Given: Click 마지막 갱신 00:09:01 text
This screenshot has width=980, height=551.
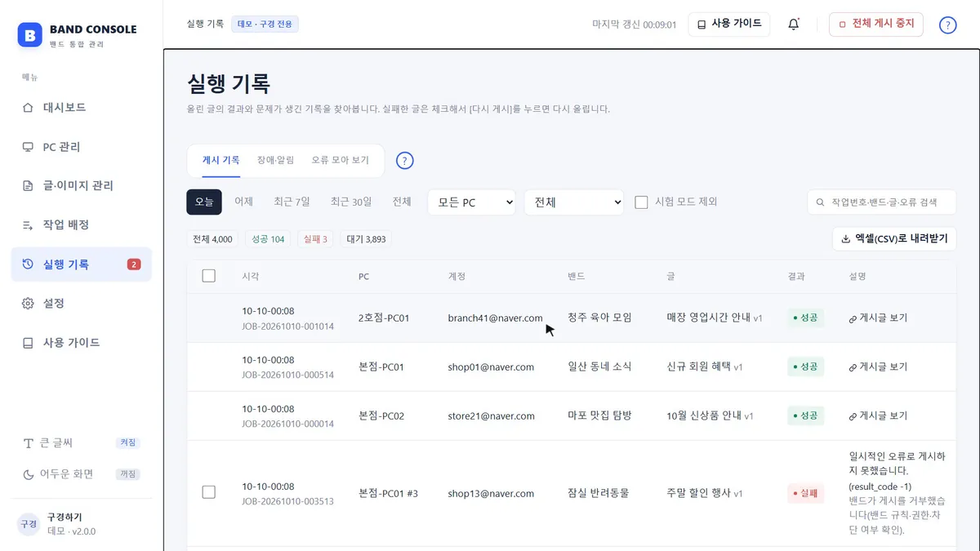Looking at the screenshot, I should pos(634,24).
